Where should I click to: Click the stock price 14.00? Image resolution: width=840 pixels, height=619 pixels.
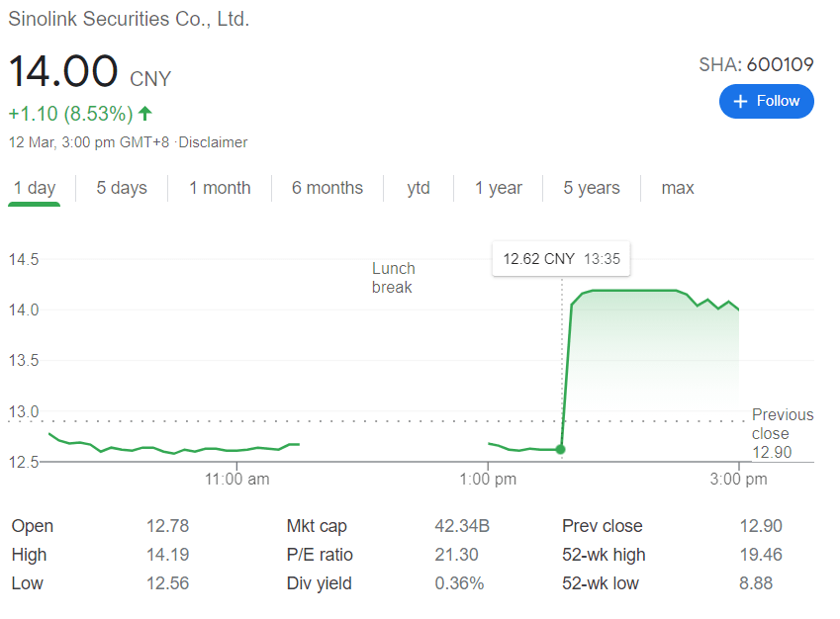[x=63, y=71]
